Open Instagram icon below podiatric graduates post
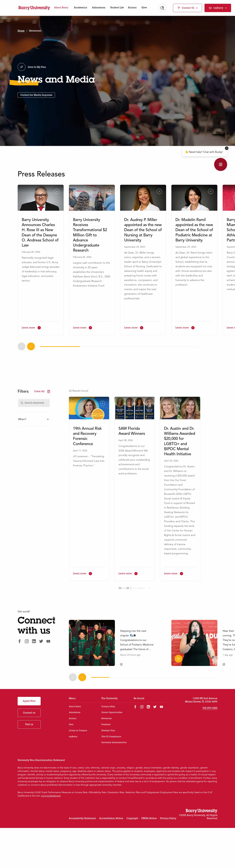This screenshot has width=235, height=868. click(x=121, y=664)
